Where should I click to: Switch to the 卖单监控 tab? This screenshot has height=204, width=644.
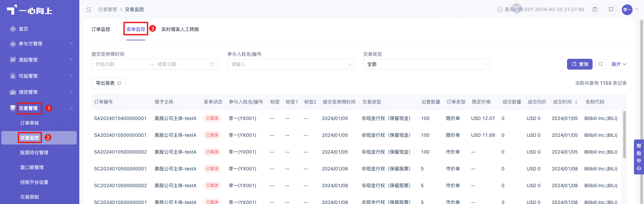pos(136,29)
